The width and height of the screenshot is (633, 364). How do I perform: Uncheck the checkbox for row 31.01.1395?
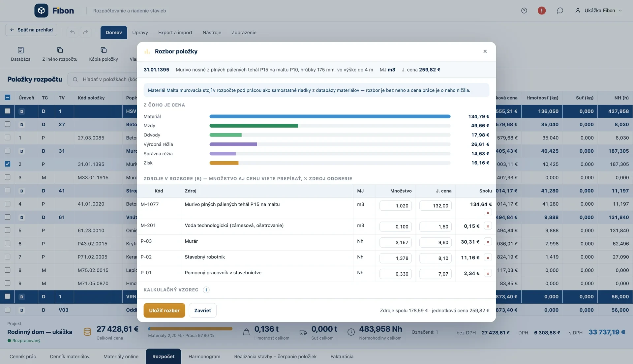(x=8, y=164)
